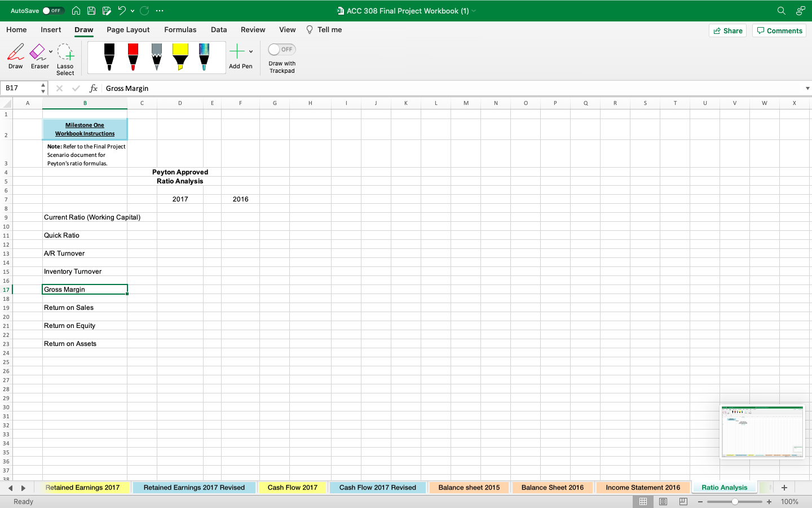Choose the black pen

[x=109, y=57]
